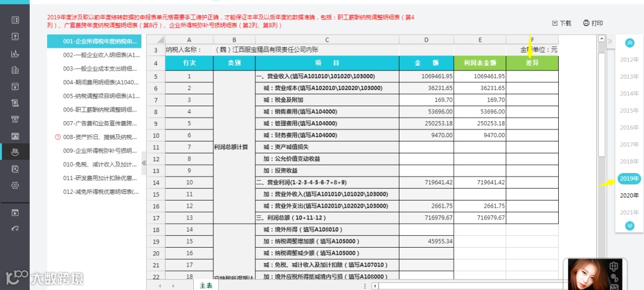Image resolution: width=644 pixels, height=290 pixels.
Task: Select column header D
Action: [x=426, y=39]
